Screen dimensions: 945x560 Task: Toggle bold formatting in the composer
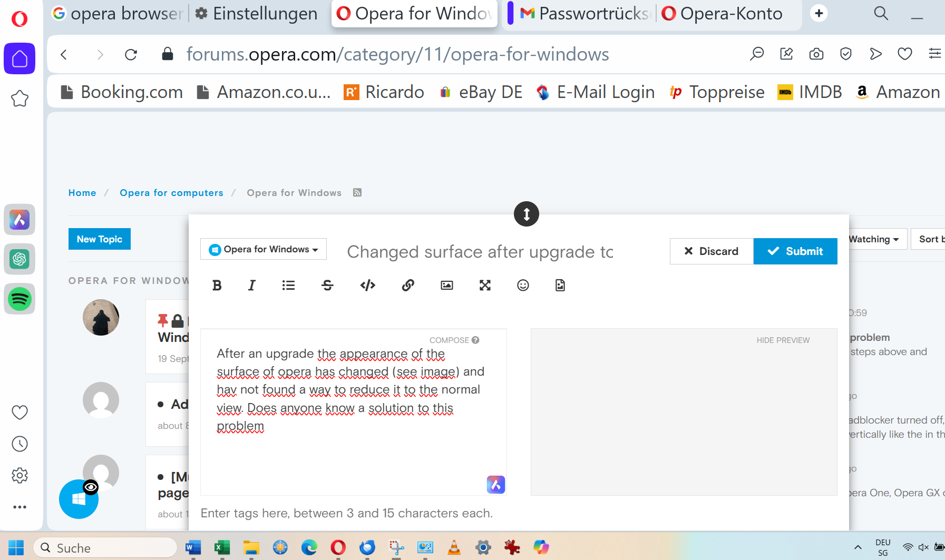point(217,286)
